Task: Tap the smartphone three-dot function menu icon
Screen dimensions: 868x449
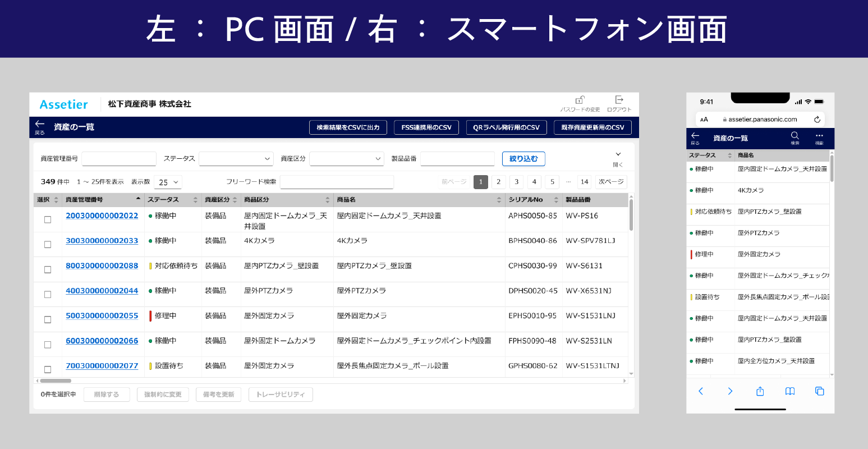Action: 819,136
